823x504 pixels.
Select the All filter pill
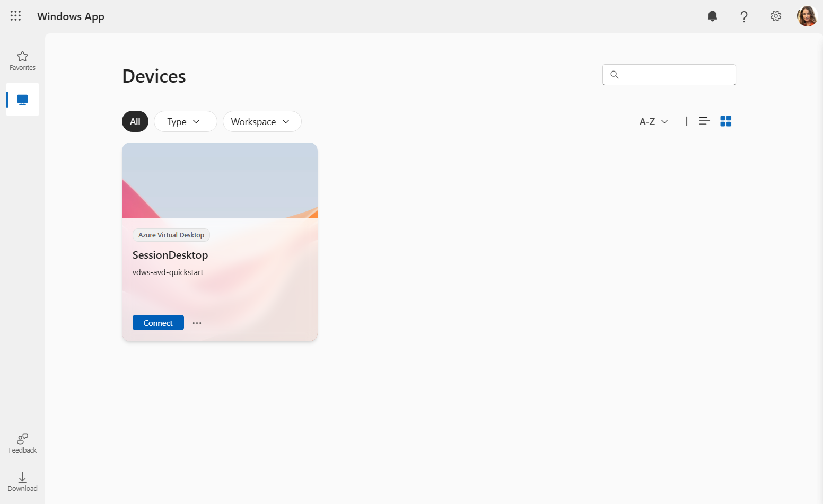[x=135, y=121]
